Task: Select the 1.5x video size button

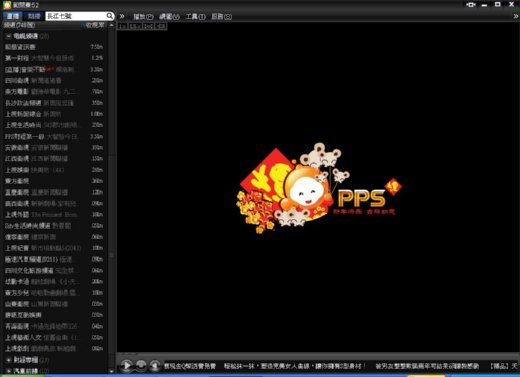Action: [135, 26]
